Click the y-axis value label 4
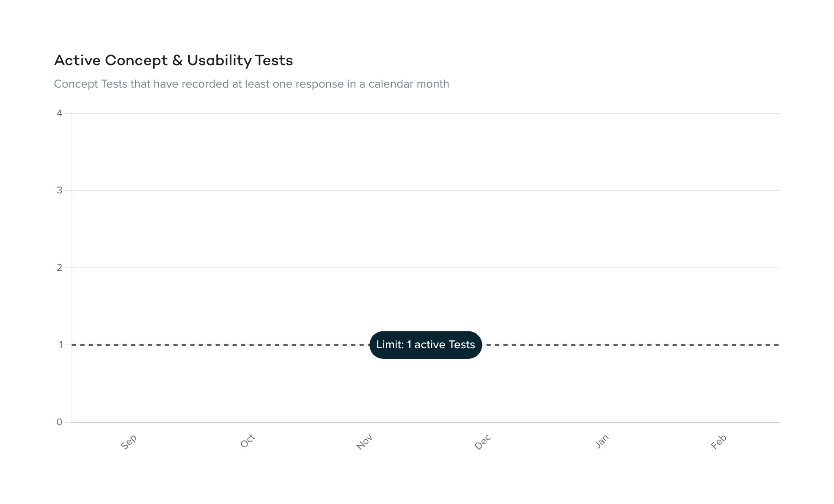Image resolution: width=834 pixels, height=504 pixels. tap(60, 113)
